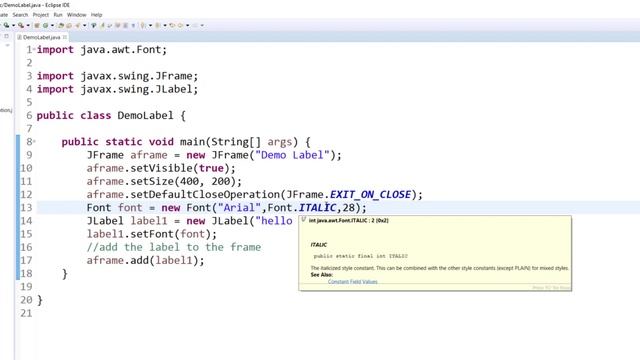Click the New Java Package icon
Image resolution: width=640 pixels, height=360 pixels.
(x=36, y=25)
